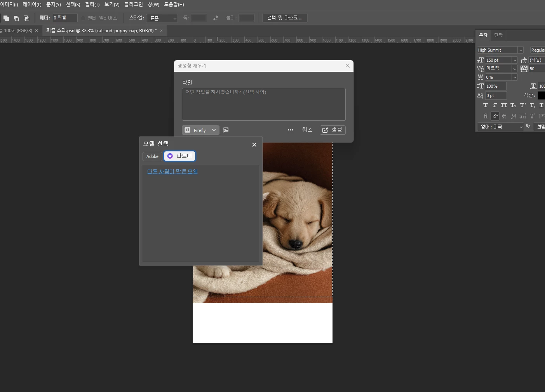Open the 도움말(H) menu
Viewport: 545px width, 392px height.
click(x=174, y=4)
